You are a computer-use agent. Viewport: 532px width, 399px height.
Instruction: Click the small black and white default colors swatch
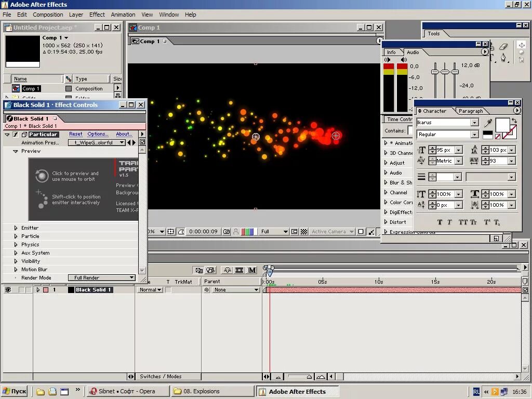487,135
